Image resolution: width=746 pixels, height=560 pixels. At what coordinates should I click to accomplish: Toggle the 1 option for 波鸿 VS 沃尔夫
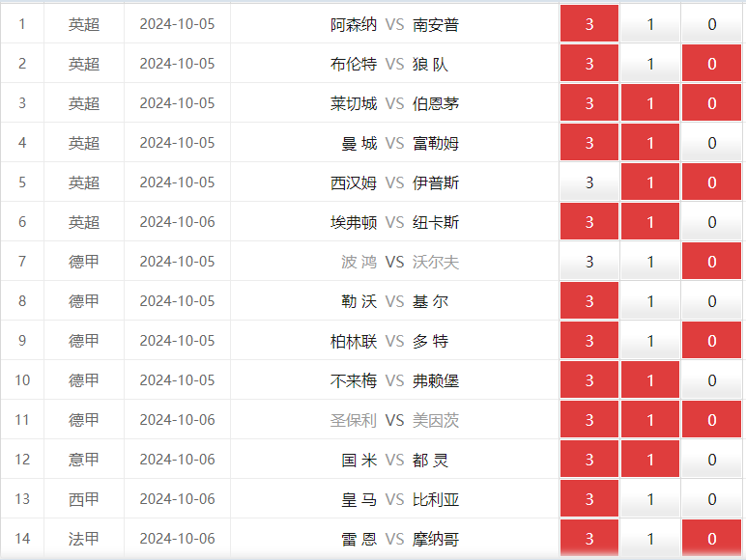point(650,261)
